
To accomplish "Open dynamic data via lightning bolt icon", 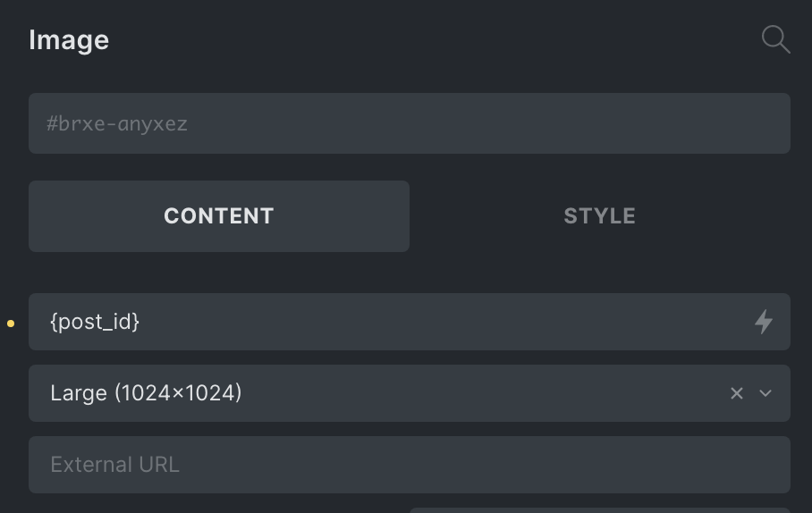I will (764, 322).
